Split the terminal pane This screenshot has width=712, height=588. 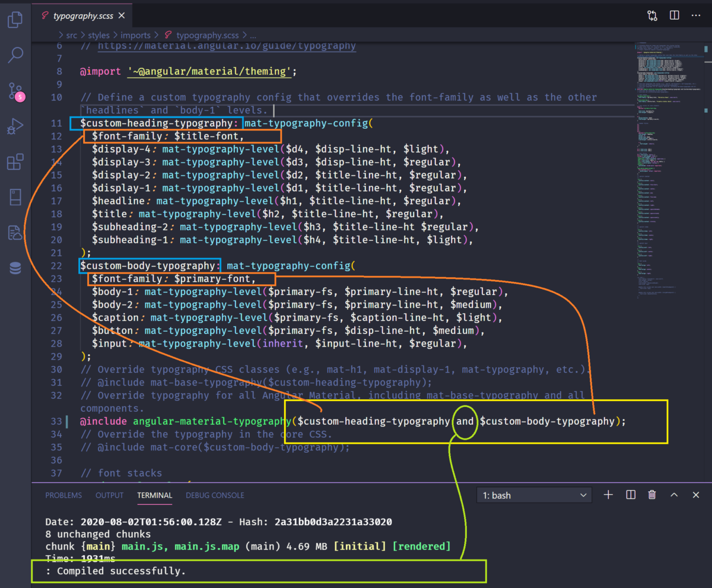point(631,495)
